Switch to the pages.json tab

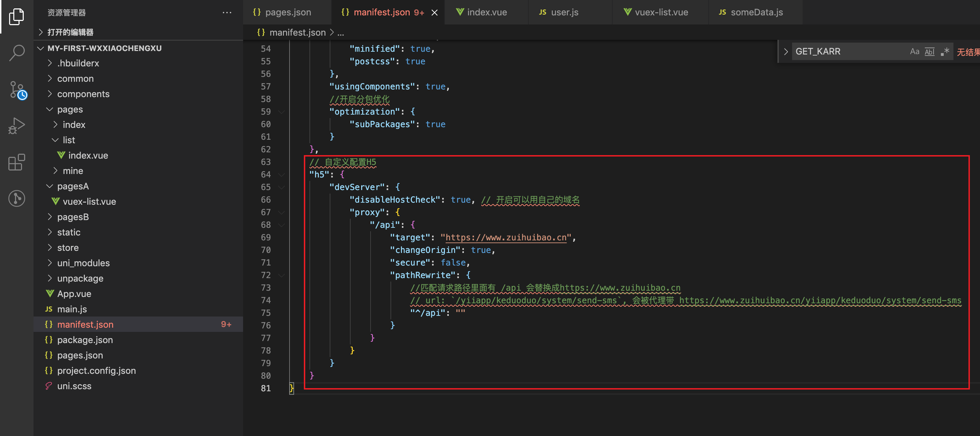click(x=287, y=12)
